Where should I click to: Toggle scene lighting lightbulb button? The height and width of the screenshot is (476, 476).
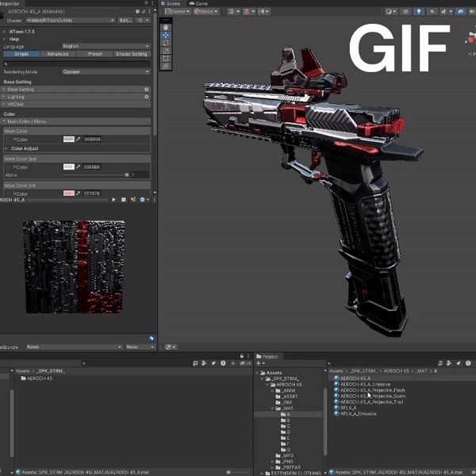[419, 12]
